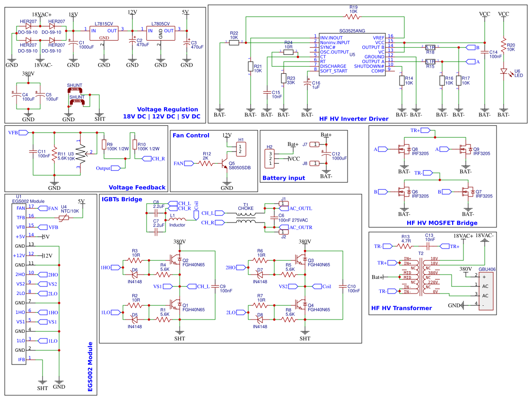Click the SG3525ANG driver IC symbol
Screen dimensions: 532x400
352,54
